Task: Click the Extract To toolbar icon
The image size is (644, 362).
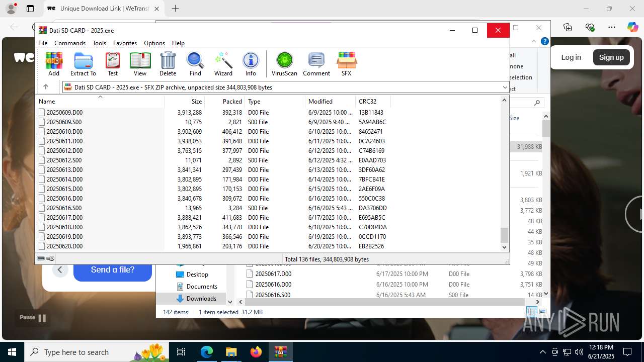Action: pos(83,64)
